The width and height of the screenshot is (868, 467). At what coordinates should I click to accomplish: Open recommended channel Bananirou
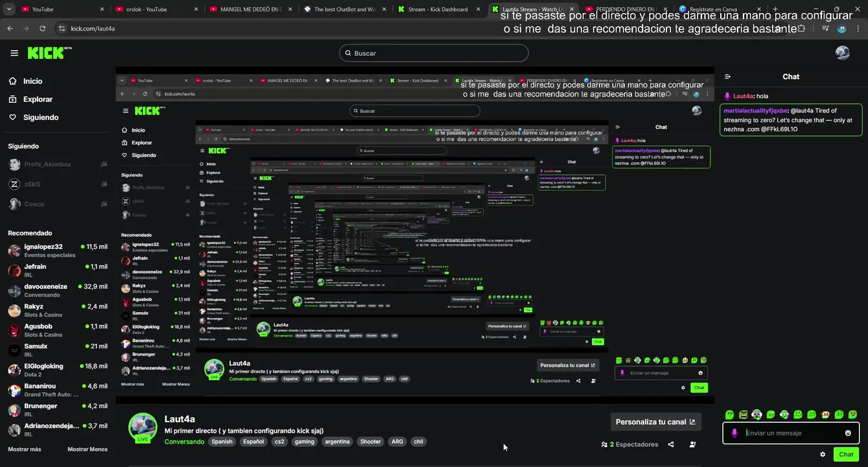click(57, 390)
